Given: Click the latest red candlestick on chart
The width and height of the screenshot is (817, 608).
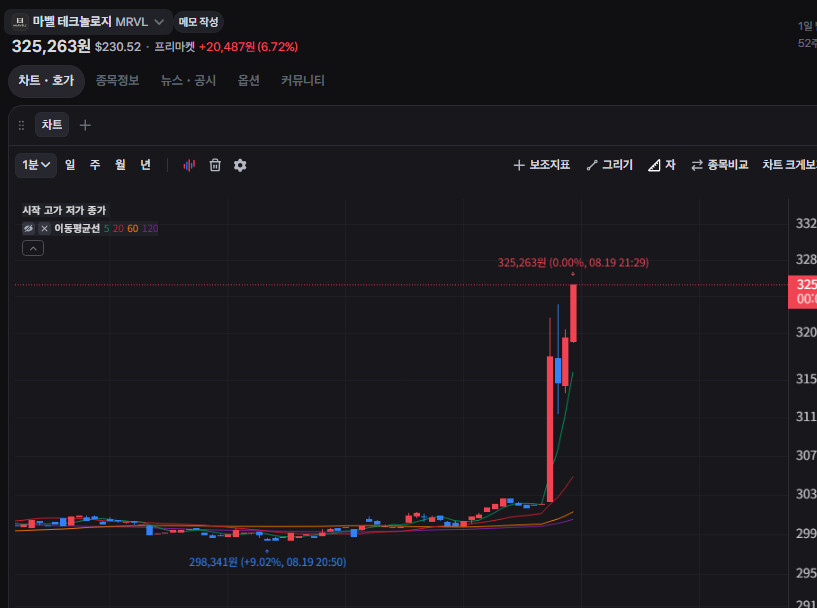Looking at the screenshot, I should (573, 313).
